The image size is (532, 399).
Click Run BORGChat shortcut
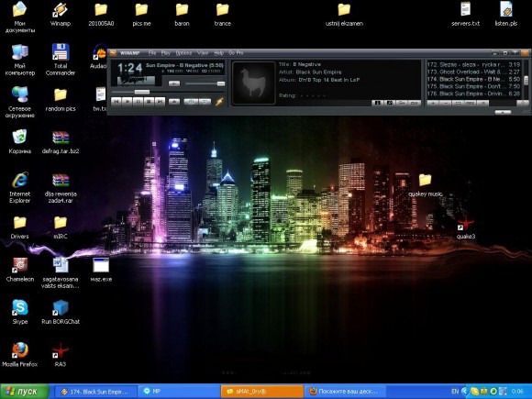[x=61, y=312]
